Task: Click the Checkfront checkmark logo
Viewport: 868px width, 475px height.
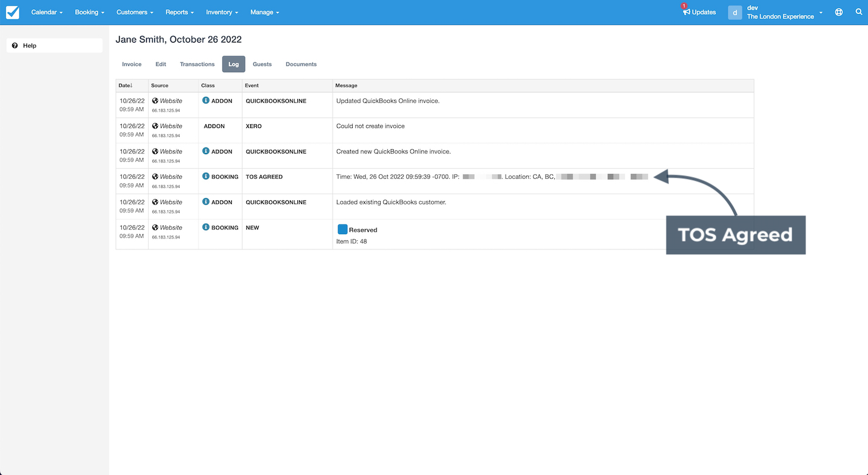Action: (12, 12)
